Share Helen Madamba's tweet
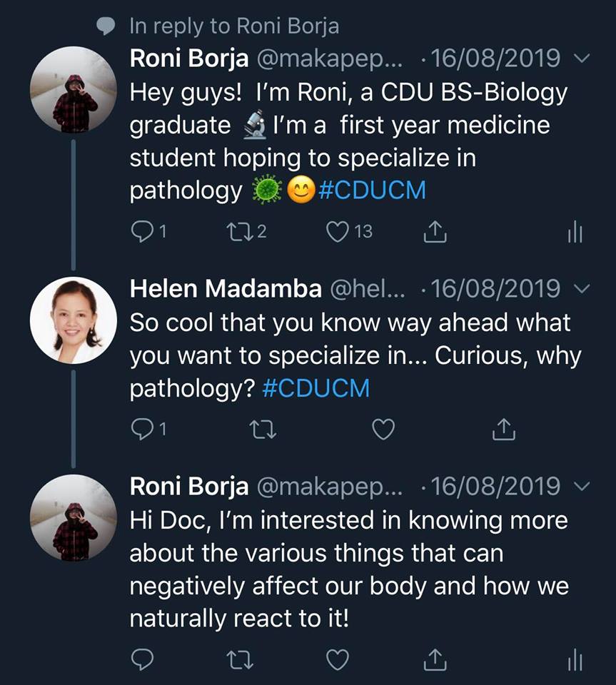616x685 pixels. pyautogui.click(x=504, y=429)
